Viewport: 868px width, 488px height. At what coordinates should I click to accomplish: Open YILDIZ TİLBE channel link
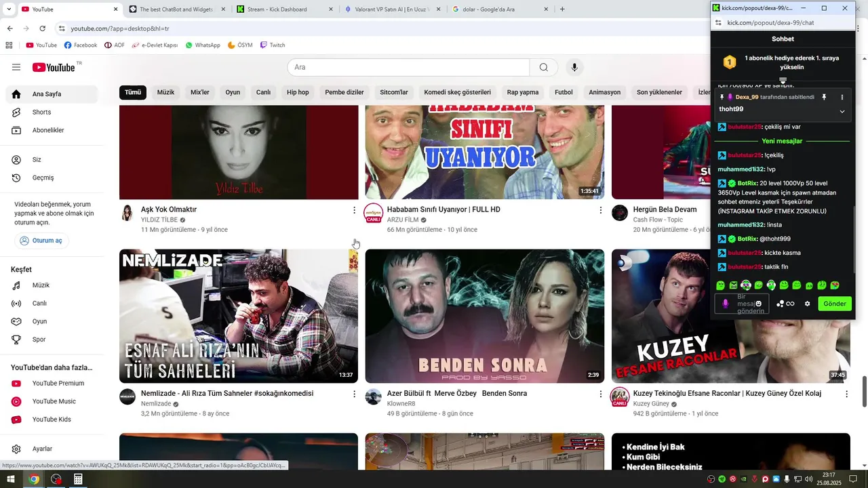point(159,220)
